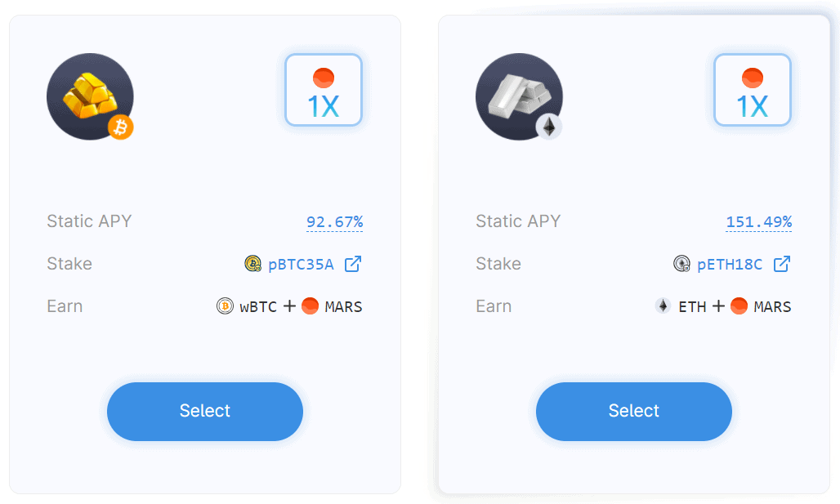Click the pETH18C token coin icon

[682, 264]
